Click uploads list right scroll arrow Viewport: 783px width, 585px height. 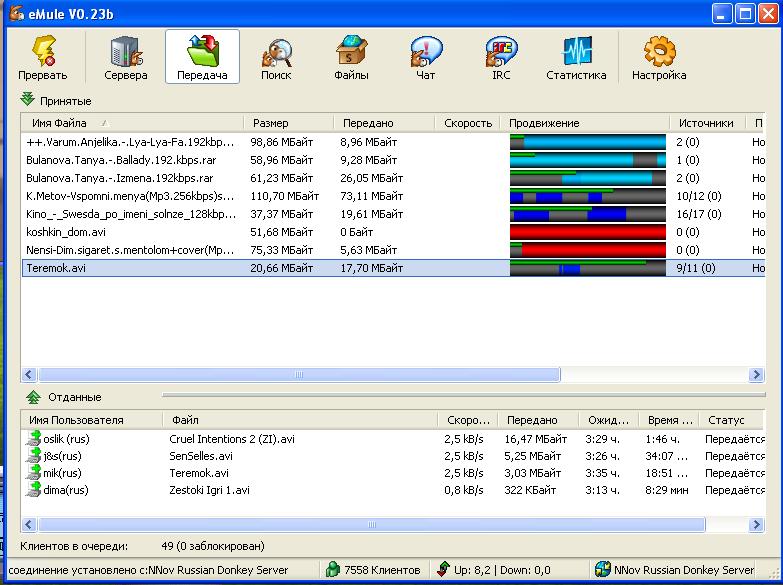(756, 525)
